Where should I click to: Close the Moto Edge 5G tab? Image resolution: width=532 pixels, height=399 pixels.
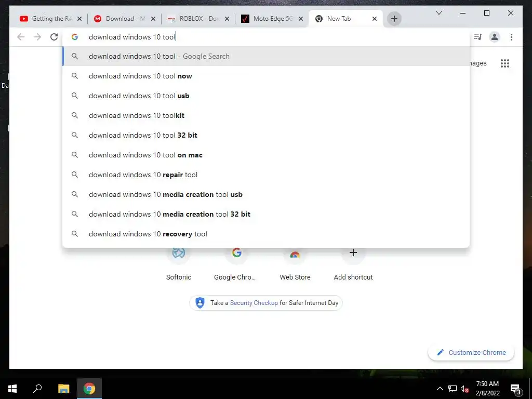point(301,19)
